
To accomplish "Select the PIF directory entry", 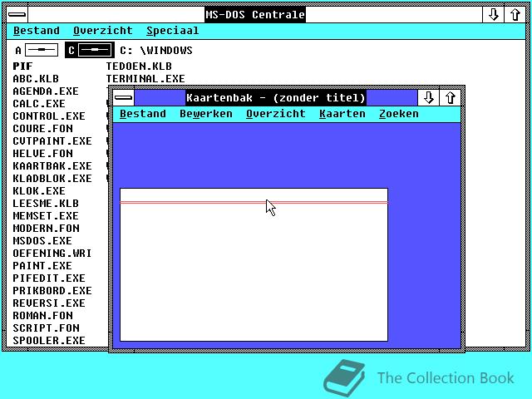I will pyautogui.click(x=22, y=66).
